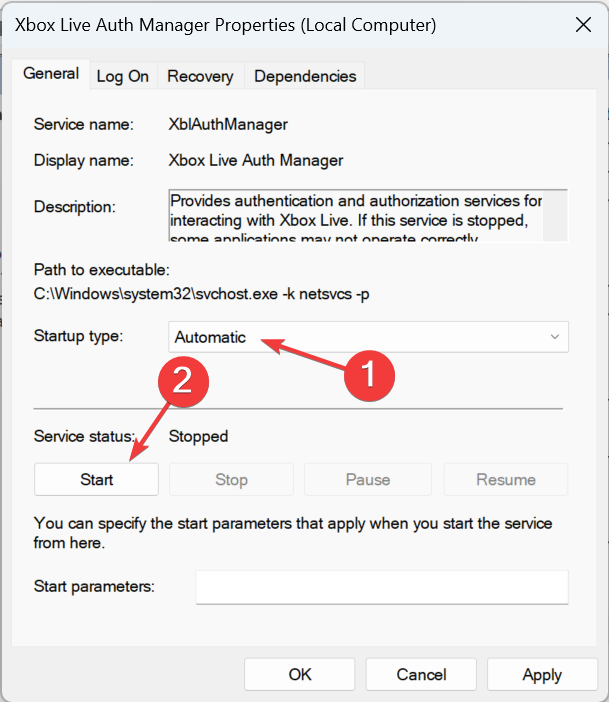Click the Start service button
Image resolution: width=609 pixels, height=702 pixels.
(96, 479)
